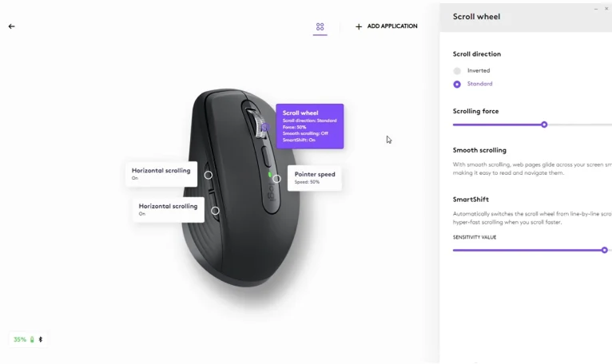Click the Bluetooth connection icon
Viewport: 612px width, 364px height.
tap(41, 339)
